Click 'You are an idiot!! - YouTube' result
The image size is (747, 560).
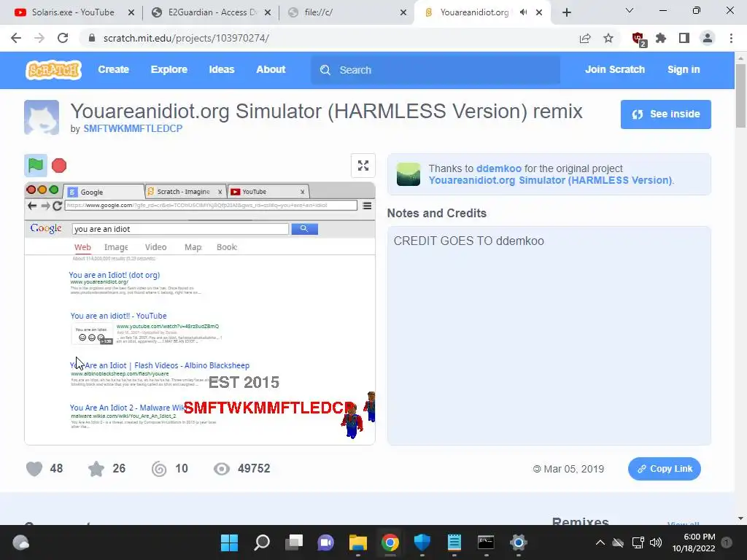[x=119, y=316]
